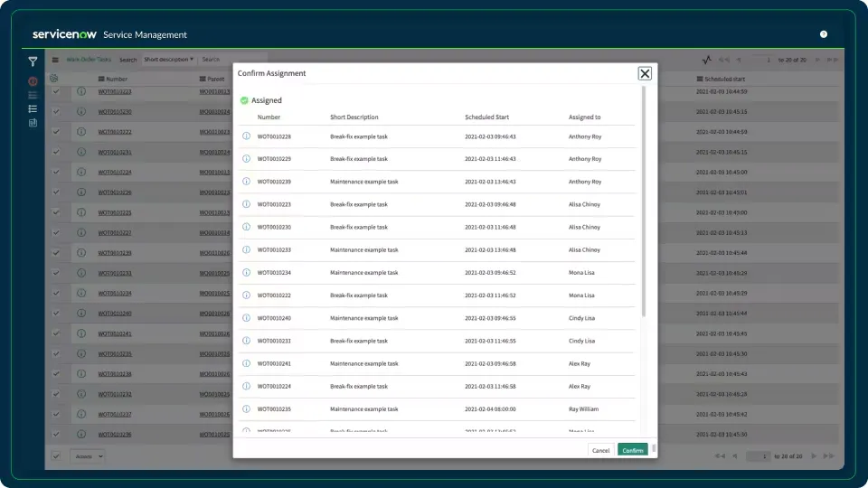Image resolution: width=868 pixels, height=488 pixels.
Task: Open the list hamburger menu icon
Action: point(55,60)
